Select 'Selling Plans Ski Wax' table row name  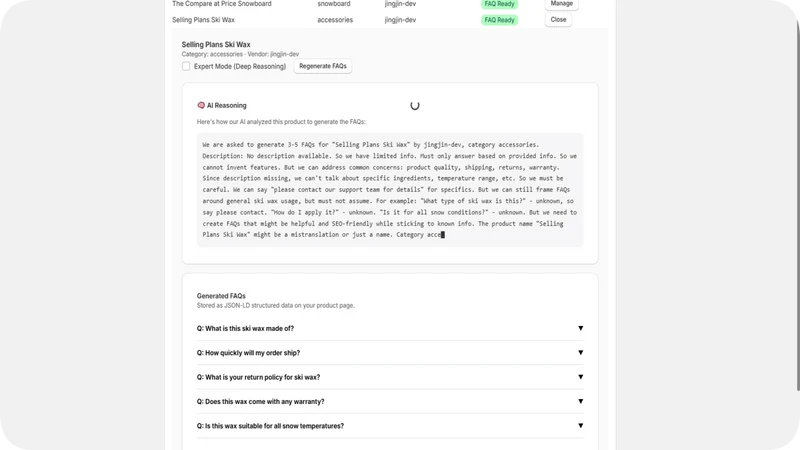(203, 20)
